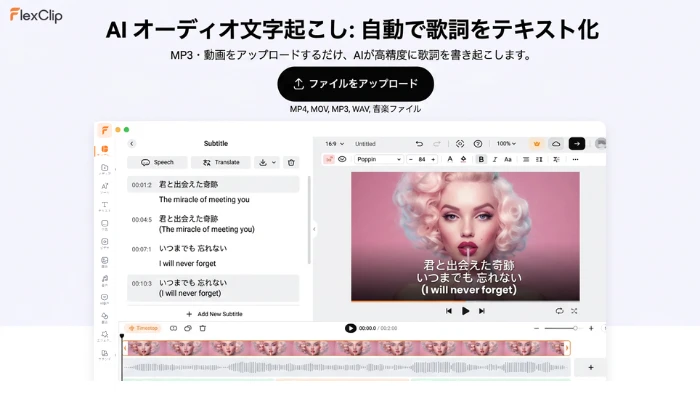The height and width of the screenshot is (400, 700).
Task: Open the three-dots more options menu
Action: pyautogui.click(x=575, y=159)
